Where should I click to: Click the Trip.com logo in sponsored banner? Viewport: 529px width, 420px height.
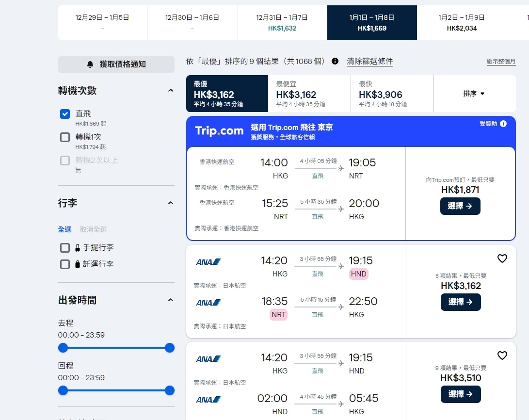[219, 131]
